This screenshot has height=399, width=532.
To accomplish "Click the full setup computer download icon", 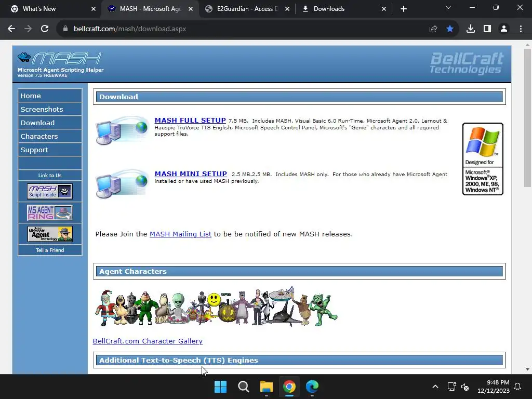I will point(122,130).
